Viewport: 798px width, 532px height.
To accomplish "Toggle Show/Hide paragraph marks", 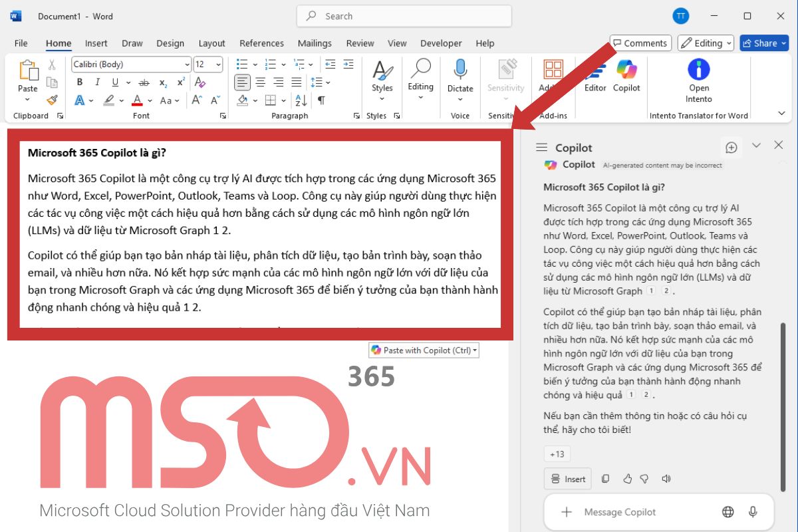I will pyautogui.click(x=321, y=100).
